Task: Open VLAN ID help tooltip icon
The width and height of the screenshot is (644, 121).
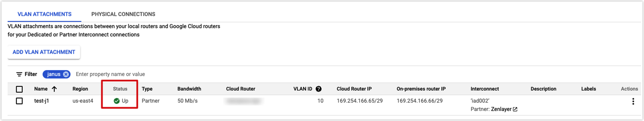Action: point(318,89)
